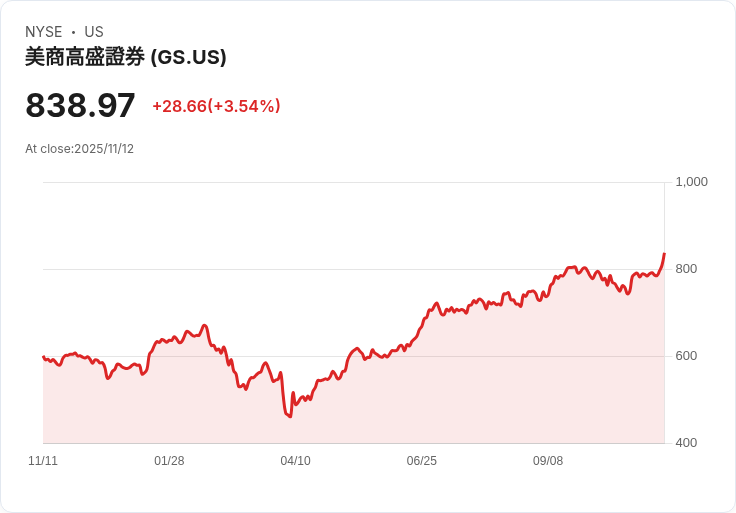Click the 美商高盛證券 company name
This screenshot has width=736, height=513.
pos(85,57)
